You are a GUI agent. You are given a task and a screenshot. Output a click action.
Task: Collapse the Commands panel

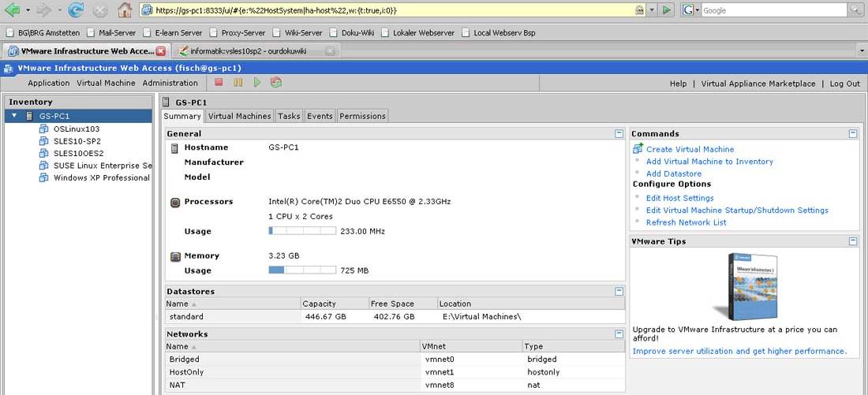click(853, 134)
